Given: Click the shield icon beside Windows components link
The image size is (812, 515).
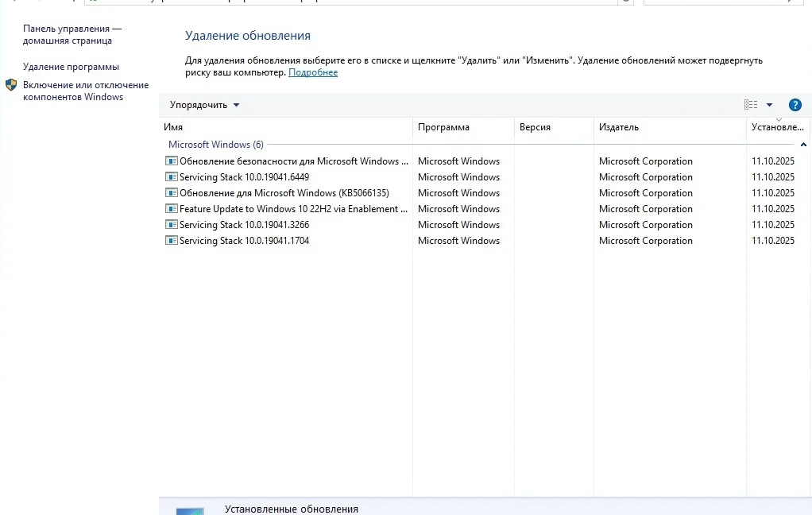Looking at the screenshot, I should [11, 85].
